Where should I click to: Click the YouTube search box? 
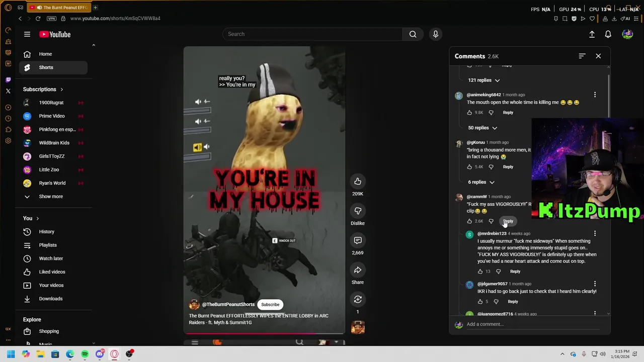312,34
